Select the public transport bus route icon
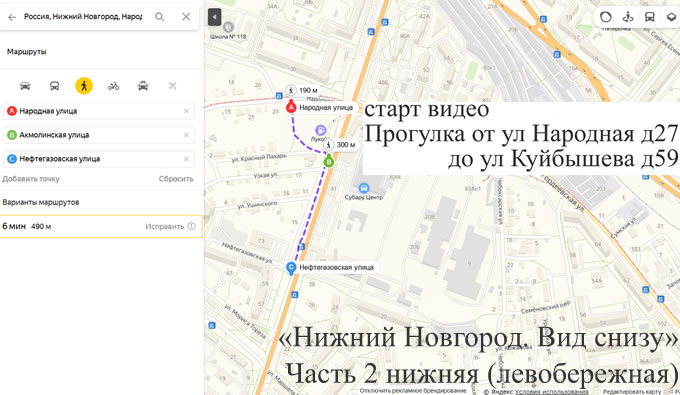 point(55,86)
